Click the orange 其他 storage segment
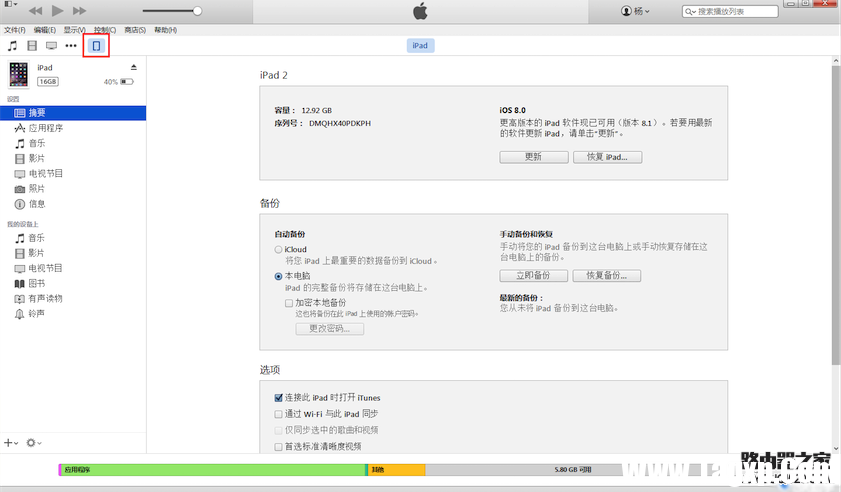This screenshot has width=841, height=492. click(396, 469)
